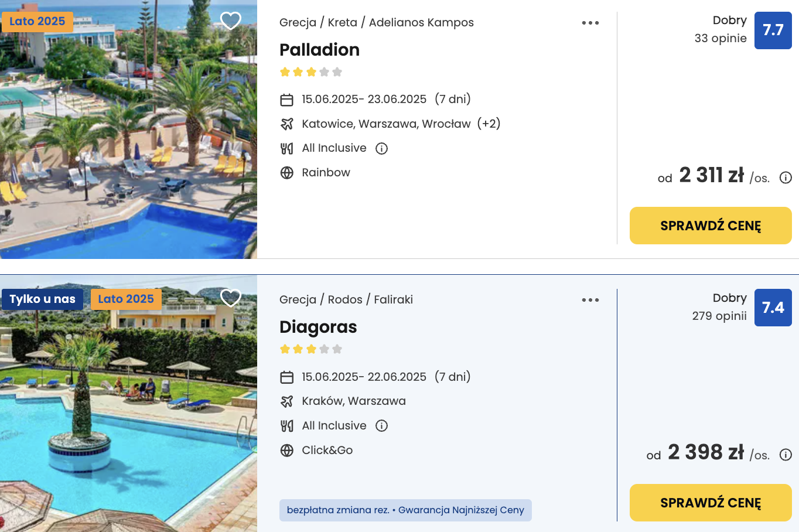Click the Diagoras airplane departure icon
This screenshot has height=532, width=799.
point(286,401)
